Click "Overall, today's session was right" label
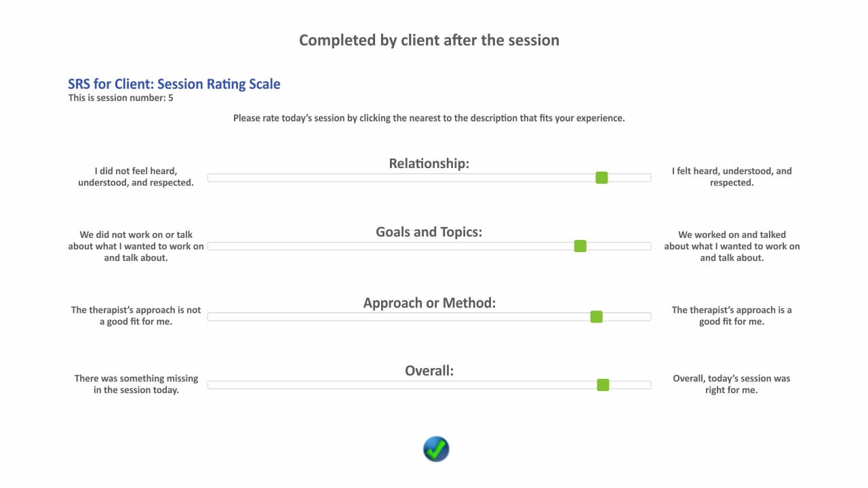Screen dimensions: 868x488 (732, 384)
